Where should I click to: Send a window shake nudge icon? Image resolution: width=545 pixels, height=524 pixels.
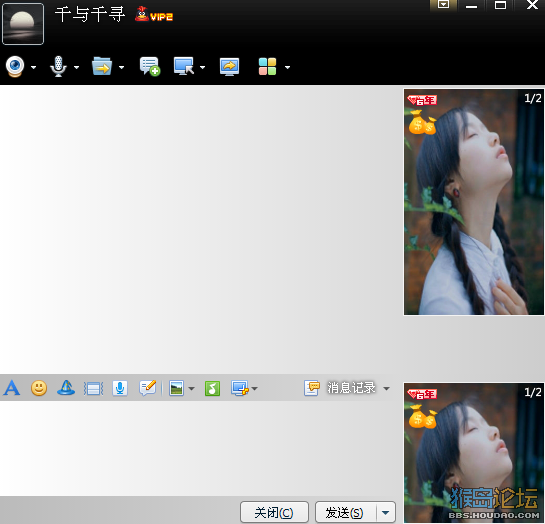coord(93,388)
